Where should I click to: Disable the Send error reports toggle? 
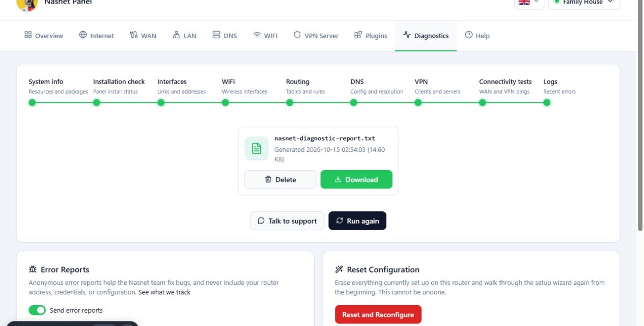point(37,310)
